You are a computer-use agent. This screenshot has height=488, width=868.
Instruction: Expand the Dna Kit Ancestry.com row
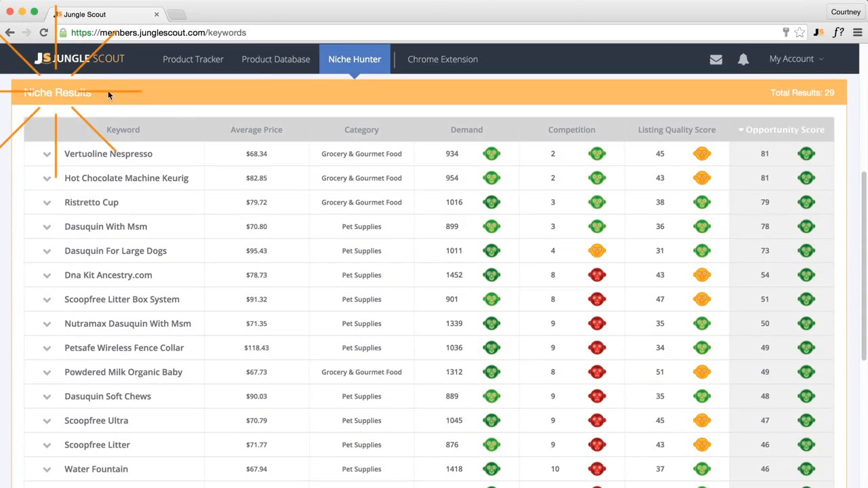tap(47, 276)
